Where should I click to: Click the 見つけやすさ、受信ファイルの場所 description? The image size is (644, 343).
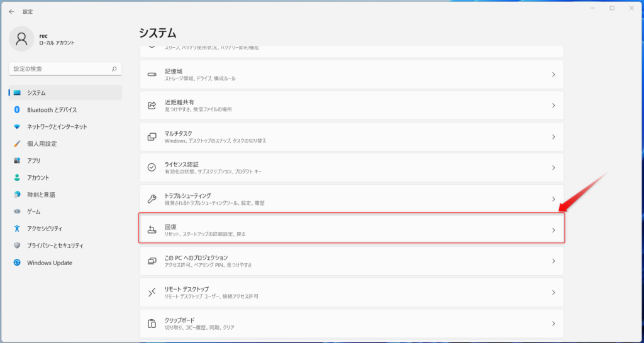198,109
